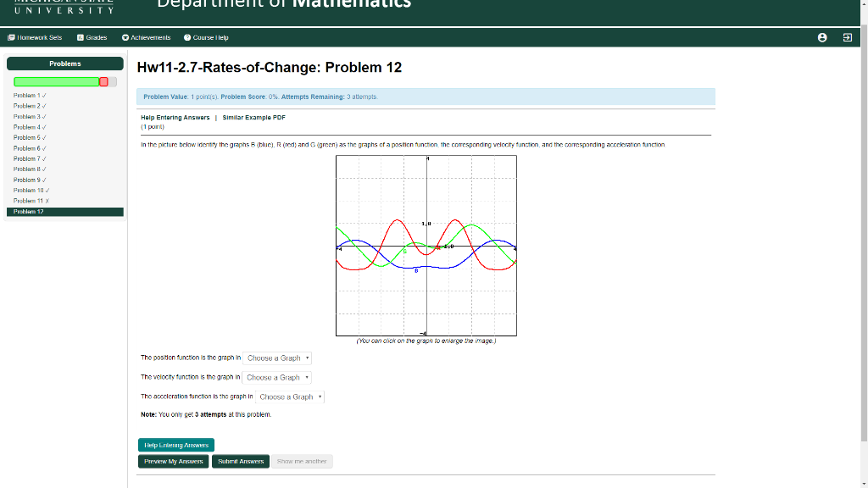This screenshot has height=488, width=868.
Task: Click the Show me another button
Action: pos(302,462)
